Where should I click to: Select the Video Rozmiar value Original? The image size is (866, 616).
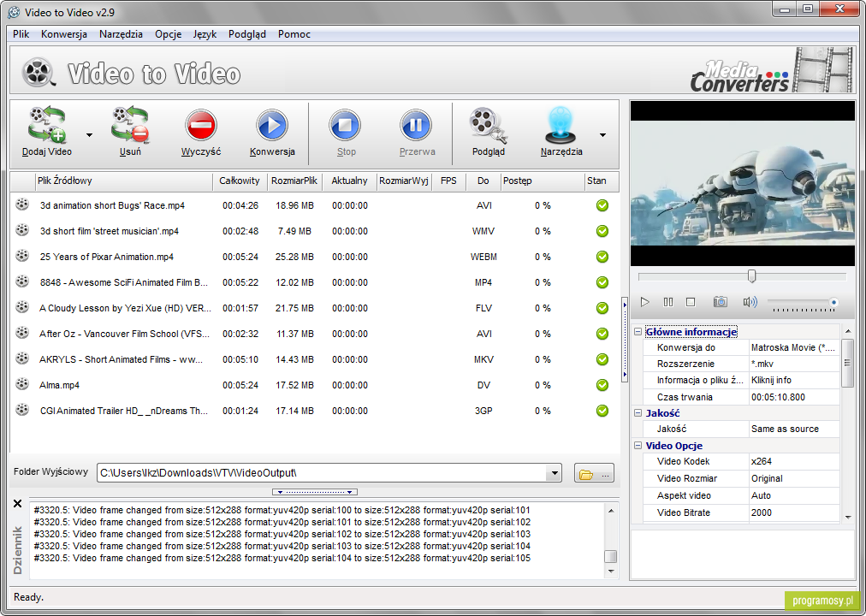(793, 478)
